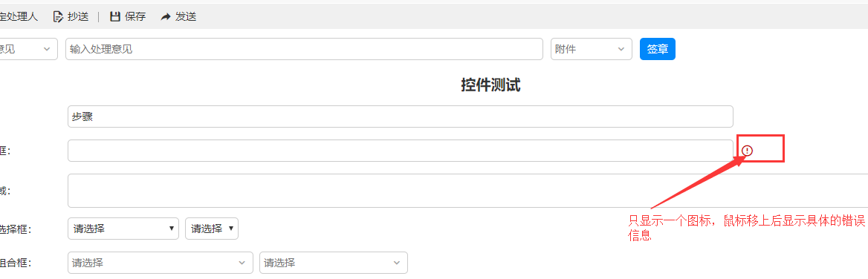The height and width of the screenshot is (279, 868).
Task: Click the blue 签章 button
Action: coord(658,49)
